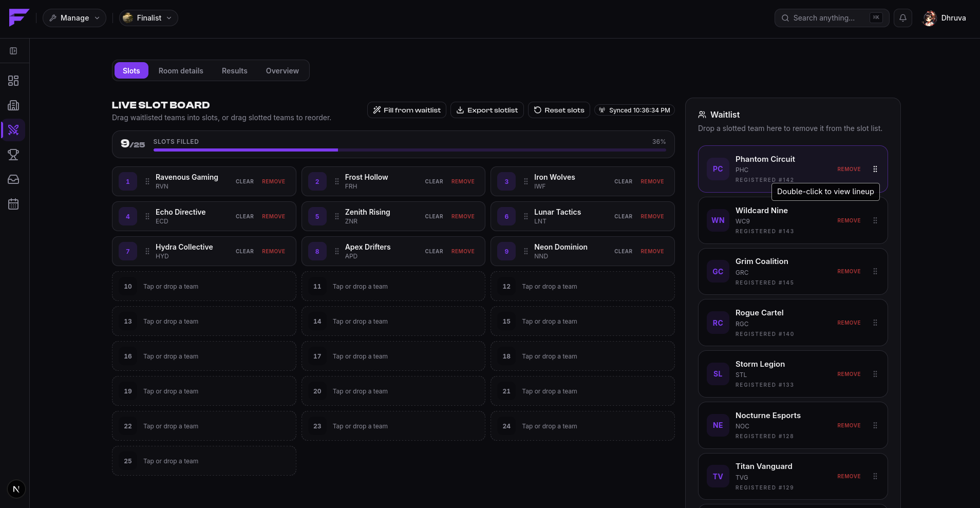Switch to the Results tab

click(x=235, y=71)
